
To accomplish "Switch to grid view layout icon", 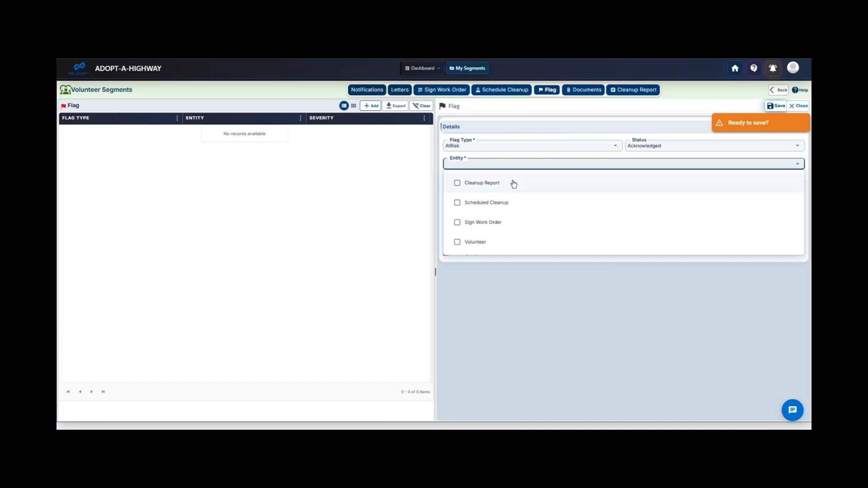I will click(x=353, y=105).
